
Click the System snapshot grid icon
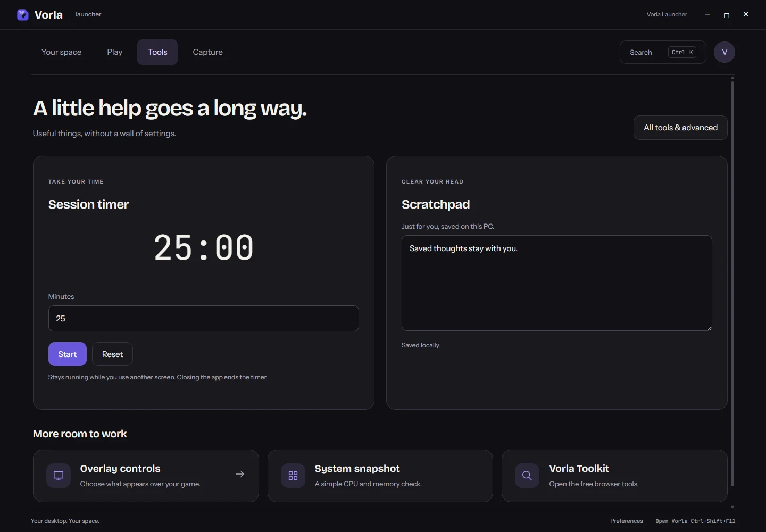coord(293,476)
